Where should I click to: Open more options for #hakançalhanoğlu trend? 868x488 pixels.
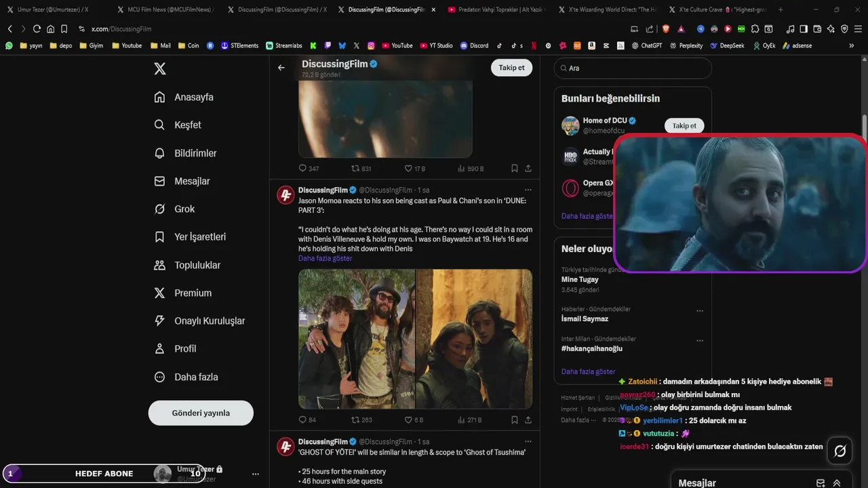coord(700,341)
